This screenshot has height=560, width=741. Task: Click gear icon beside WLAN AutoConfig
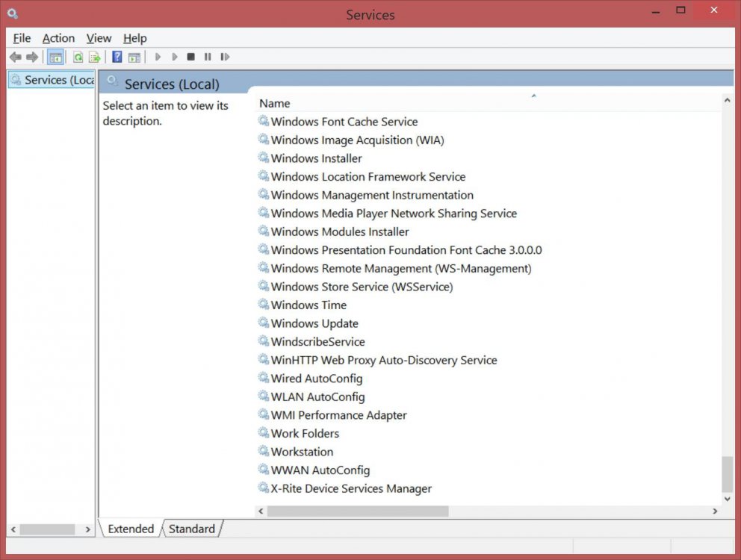[263, 396]
